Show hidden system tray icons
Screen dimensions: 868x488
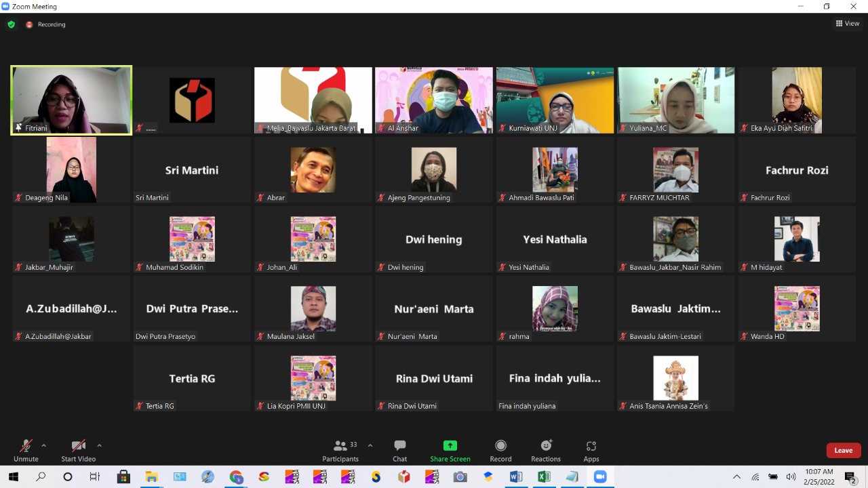[x=737, y=477]
